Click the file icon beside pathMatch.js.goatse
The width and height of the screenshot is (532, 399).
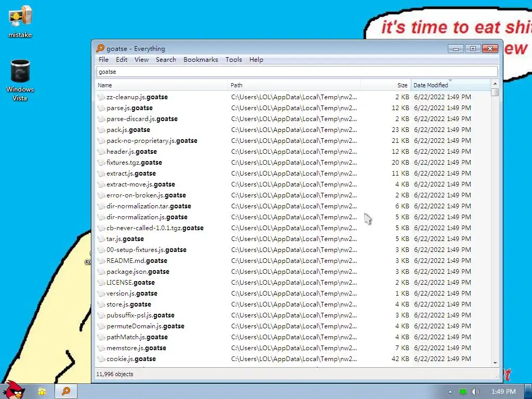pos(101,337)
